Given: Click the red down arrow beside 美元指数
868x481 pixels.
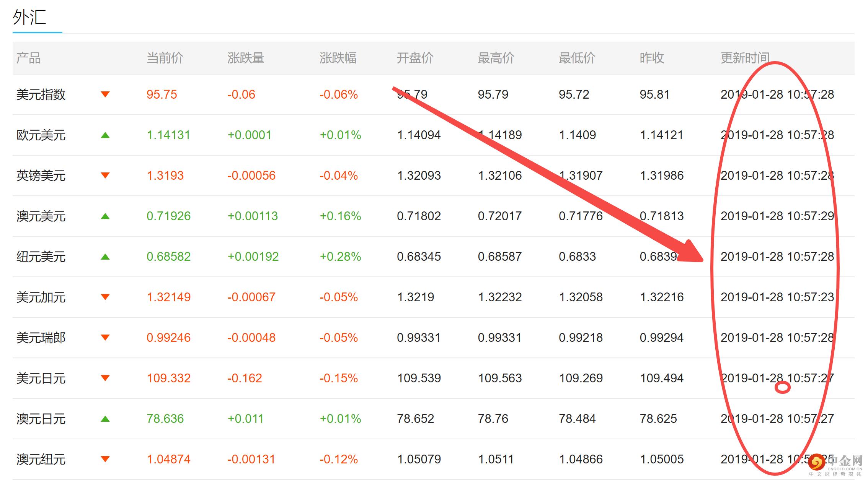Looking at the screenshot, I should 105,94.
